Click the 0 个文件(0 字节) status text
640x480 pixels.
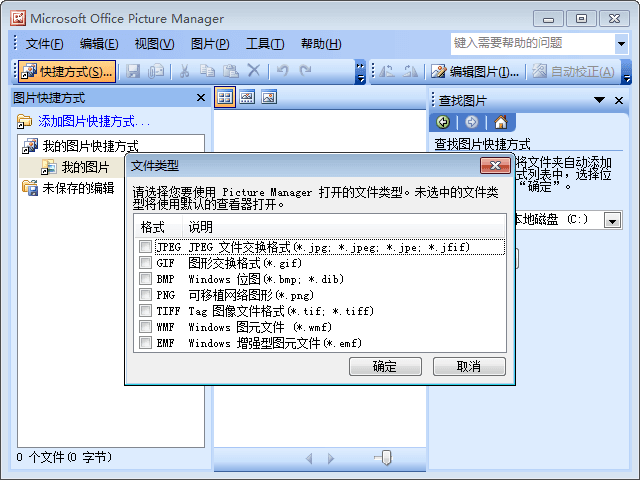64,457
